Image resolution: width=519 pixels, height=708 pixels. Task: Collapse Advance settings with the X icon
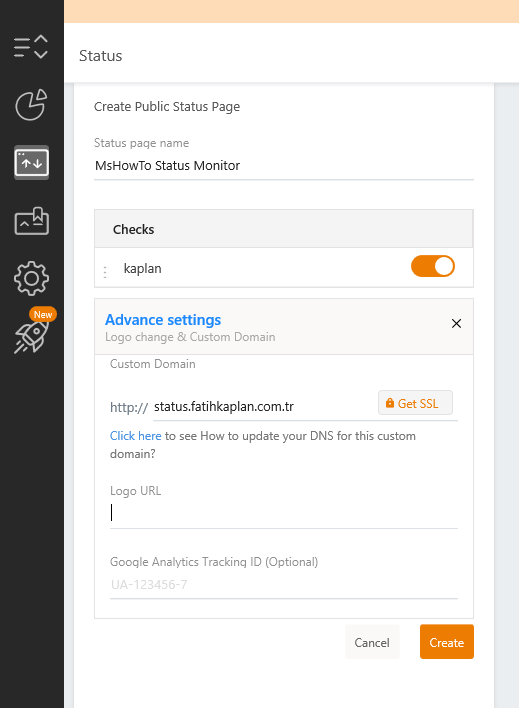tap(456, 323)
